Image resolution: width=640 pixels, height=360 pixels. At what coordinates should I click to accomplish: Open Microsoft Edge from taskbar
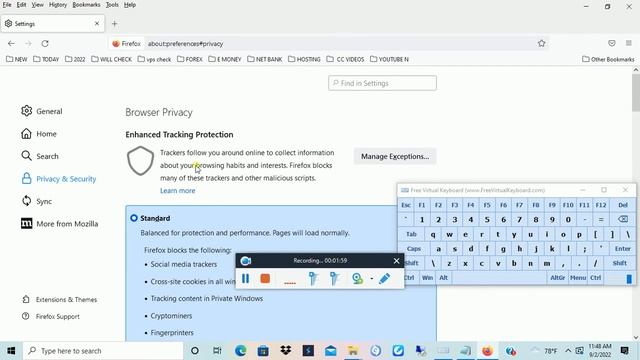240,351
